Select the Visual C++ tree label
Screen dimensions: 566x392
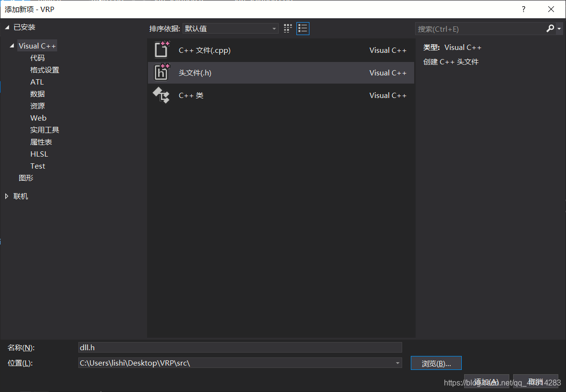point(37,46)
